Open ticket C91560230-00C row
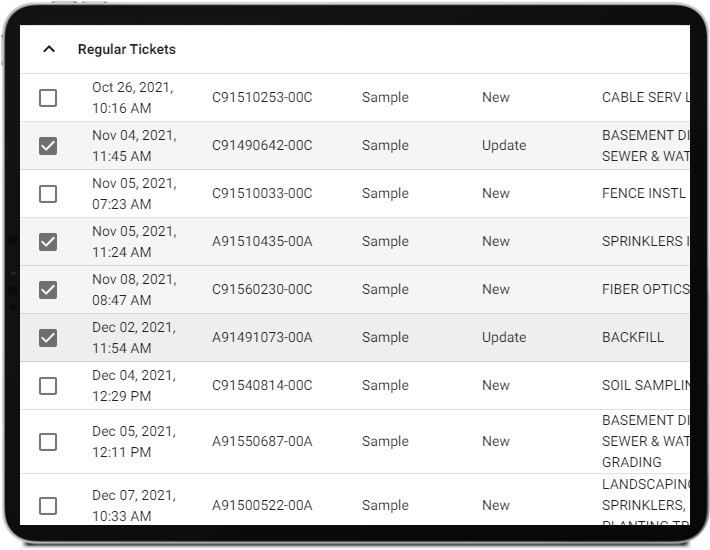 click(262, 289)
